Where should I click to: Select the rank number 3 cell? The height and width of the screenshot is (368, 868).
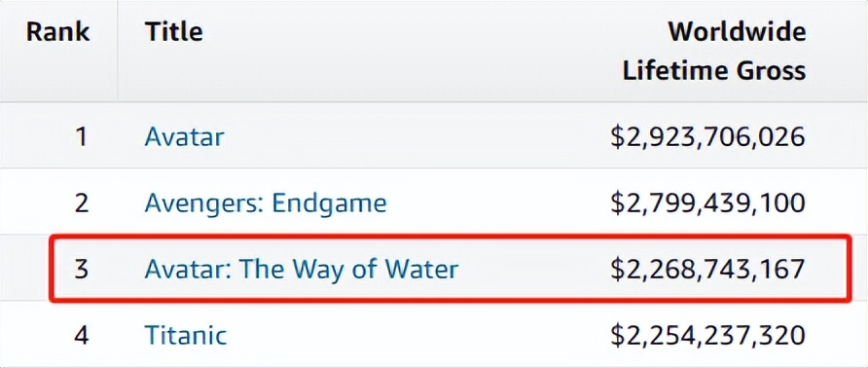(82, 270)
